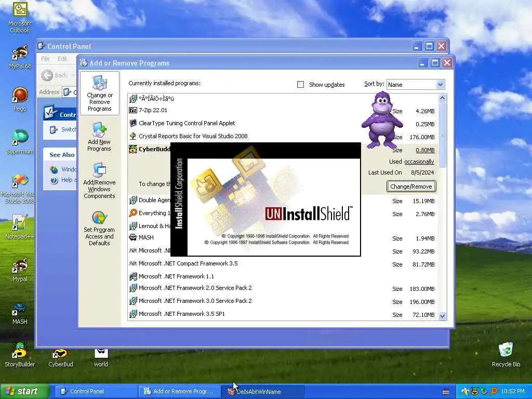The image size is (532, 399).
Task: Select Microsoft .NET Framework 1.1 entry
Action: [283, 276]
